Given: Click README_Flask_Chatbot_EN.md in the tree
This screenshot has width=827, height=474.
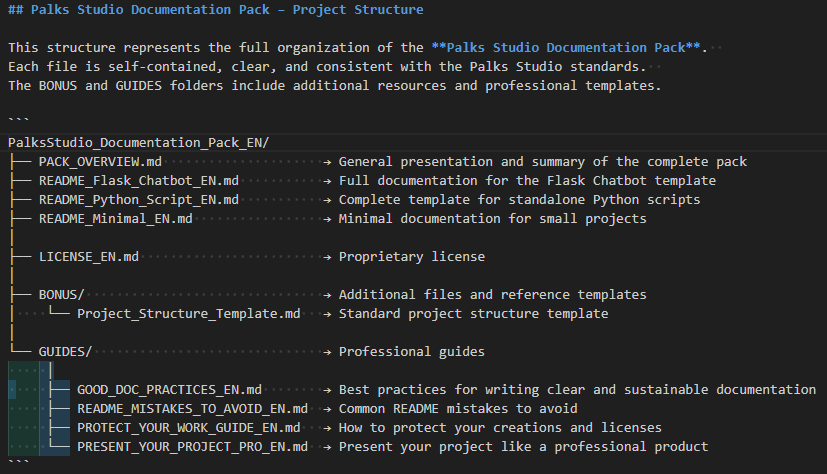Looking at the screenshot, I should click(139, 181).
